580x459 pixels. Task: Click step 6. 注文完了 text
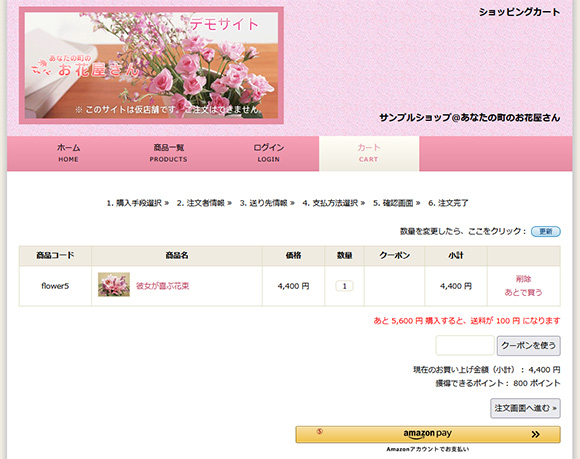(x=448, y=203)
